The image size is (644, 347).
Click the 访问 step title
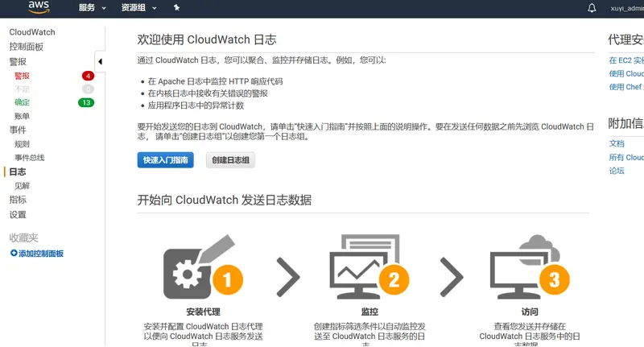pos(530,312)
